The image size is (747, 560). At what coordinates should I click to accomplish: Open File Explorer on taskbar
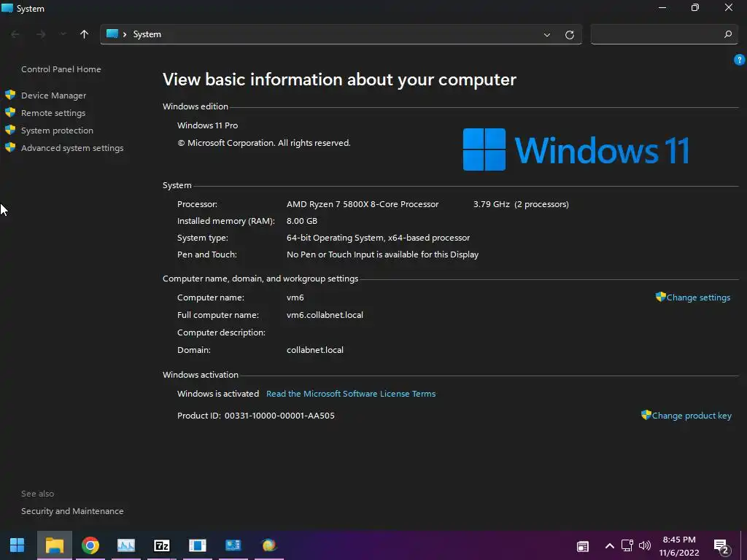[54, 545]
